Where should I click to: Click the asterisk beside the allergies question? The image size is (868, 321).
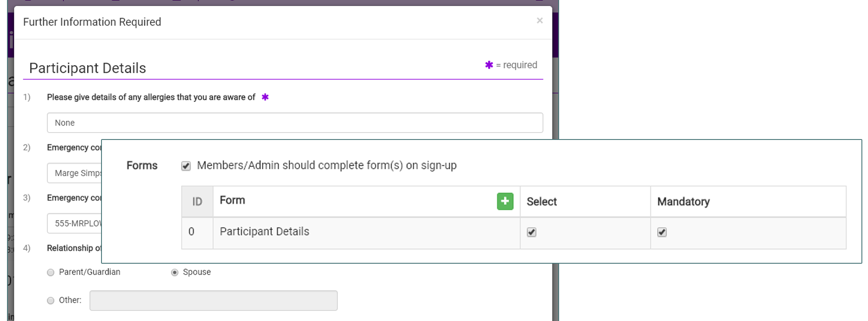(x=265, y=97)
